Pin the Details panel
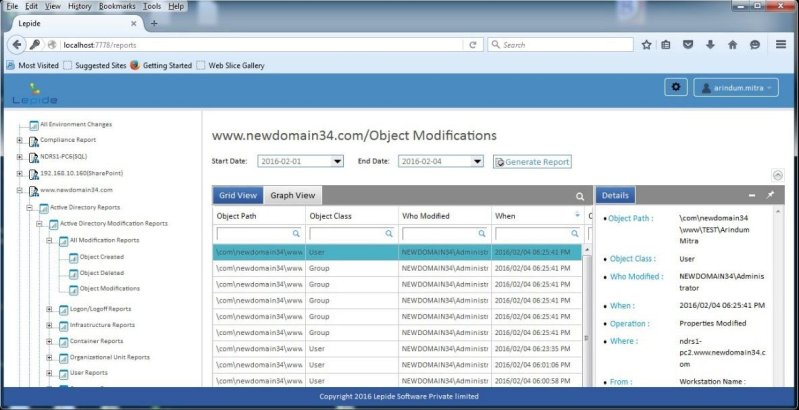Viewport: 799px width, 410px height. [x=769, y=196]
